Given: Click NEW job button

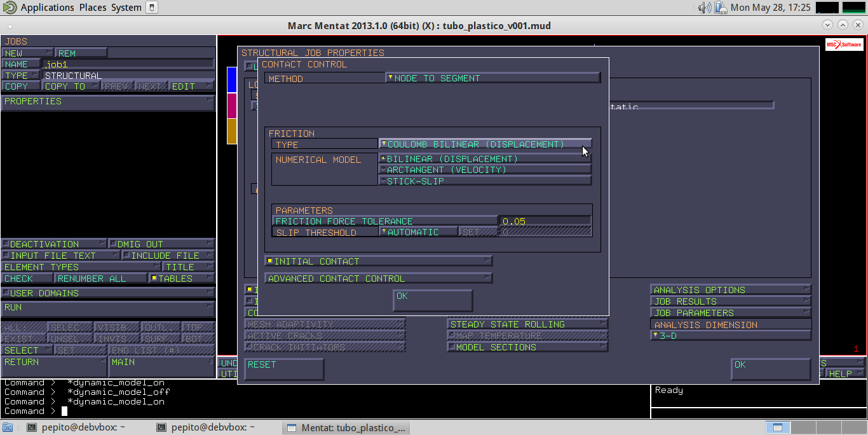Looking at the screenshot, I should 27,53.
